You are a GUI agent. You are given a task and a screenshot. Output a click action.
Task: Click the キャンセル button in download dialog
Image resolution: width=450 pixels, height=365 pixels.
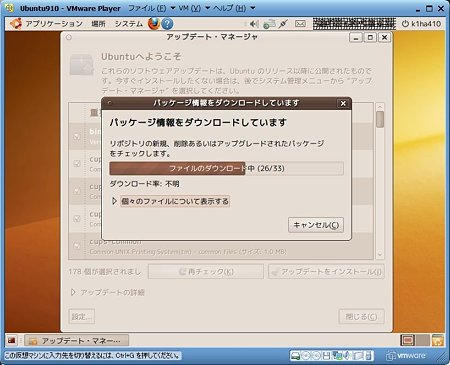pos(316,225)
